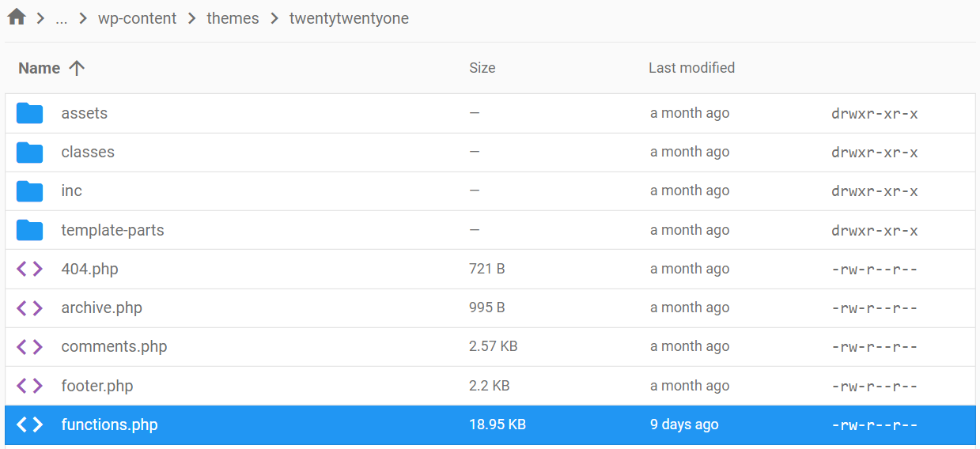Click the 404.php code file icon
Image resolution: width=980 pixels, height=449 pixels.
coord(30,269)
